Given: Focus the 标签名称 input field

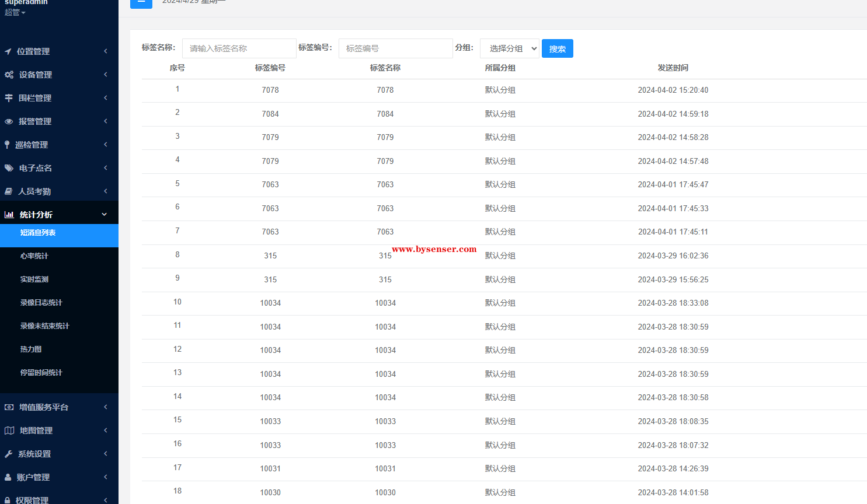Looking at the screenshot, I should pyautogui.click(x=239, y=48).
